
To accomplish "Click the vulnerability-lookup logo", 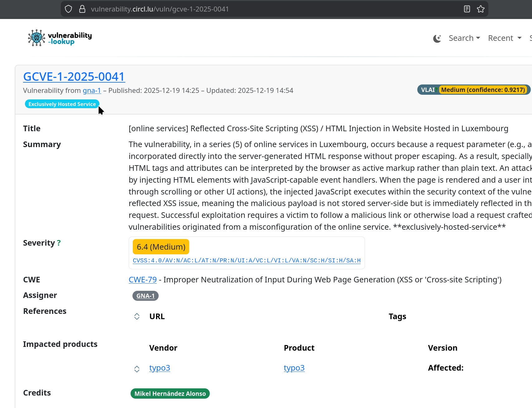I will pos(59,37).
